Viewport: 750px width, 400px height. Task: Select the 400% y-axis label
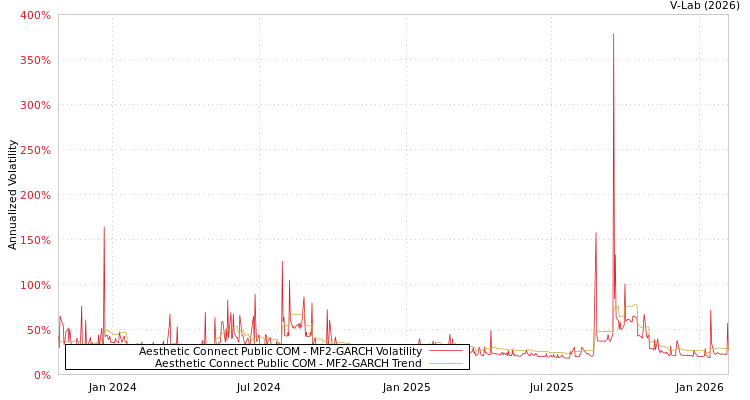(35, 15)
